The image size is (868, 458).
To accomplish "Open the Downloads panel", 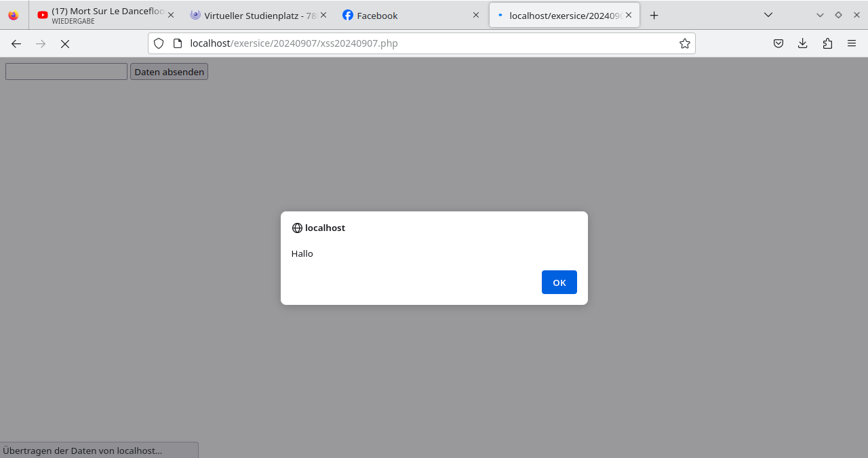I will point(803,43).
